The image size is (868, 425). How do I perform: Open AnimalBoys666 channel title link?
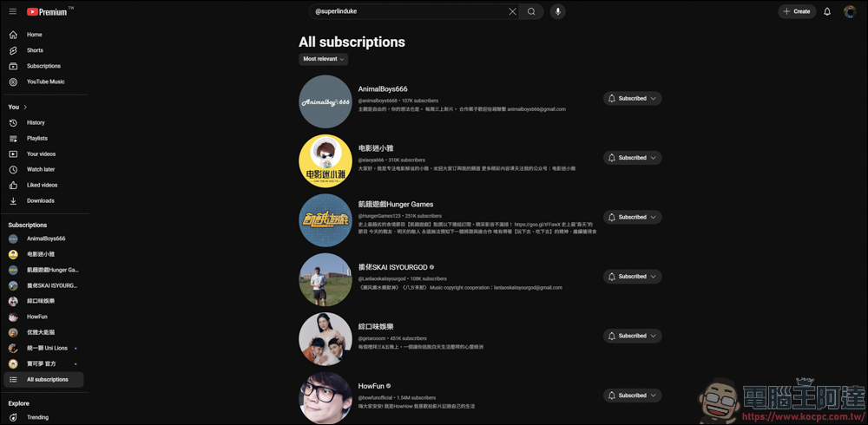click(x=383, y=89)
